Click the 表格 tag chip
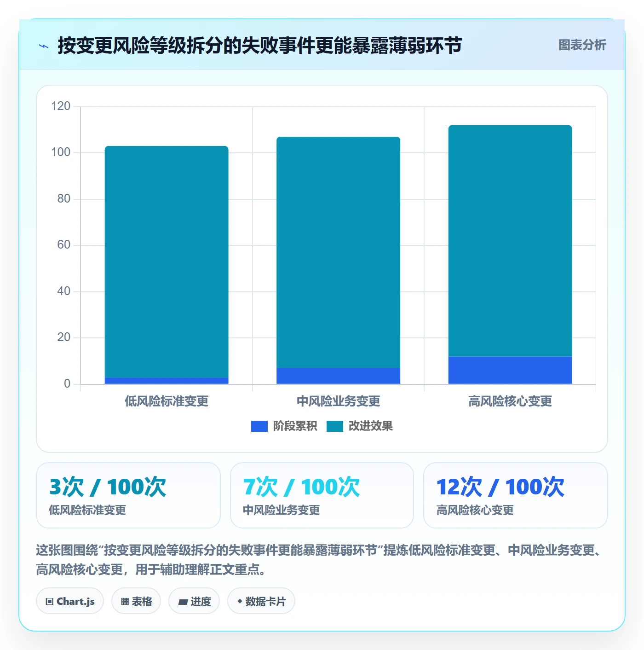This screenshot has width=644, height=650. pos(136,601)
